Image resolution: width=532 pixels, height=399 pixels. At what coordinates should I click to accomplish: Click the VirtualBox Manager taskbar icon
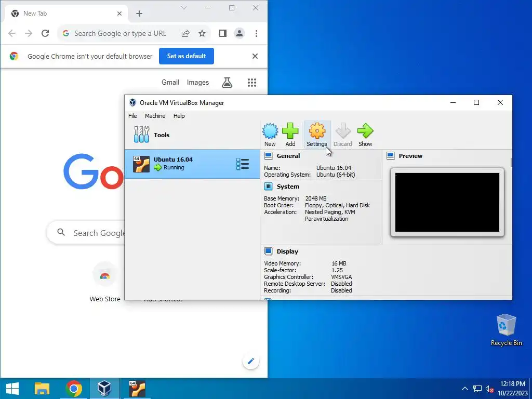(x=104, y=389)
